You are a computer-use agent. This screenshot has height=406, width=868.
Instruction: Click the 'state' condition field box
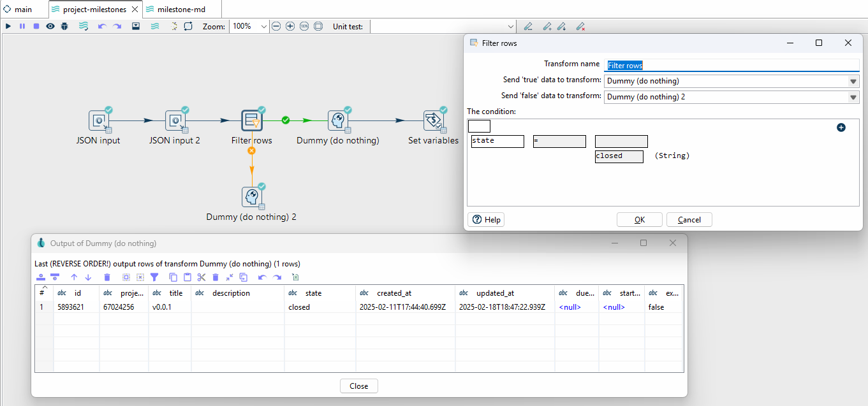click(x=497, y=141)
